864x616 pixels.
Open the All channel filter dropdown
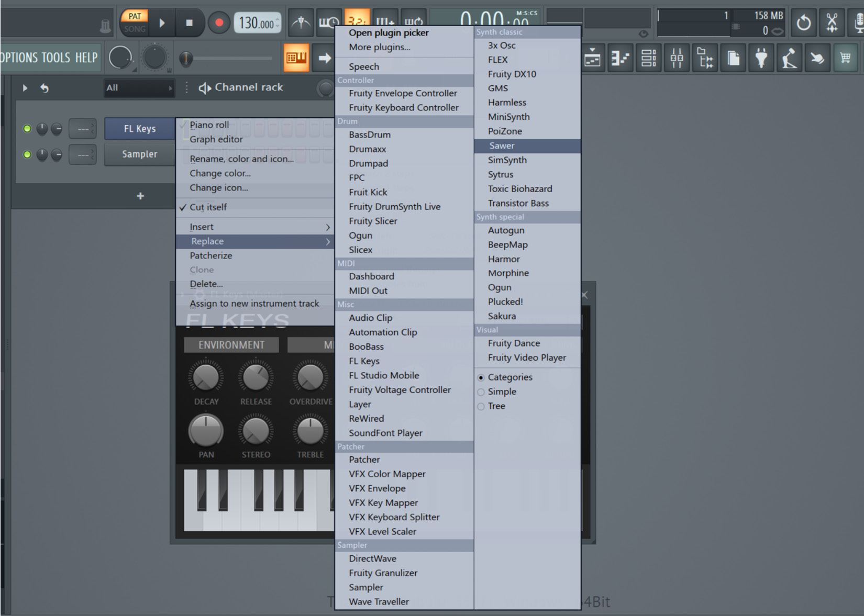pos(139,88)
